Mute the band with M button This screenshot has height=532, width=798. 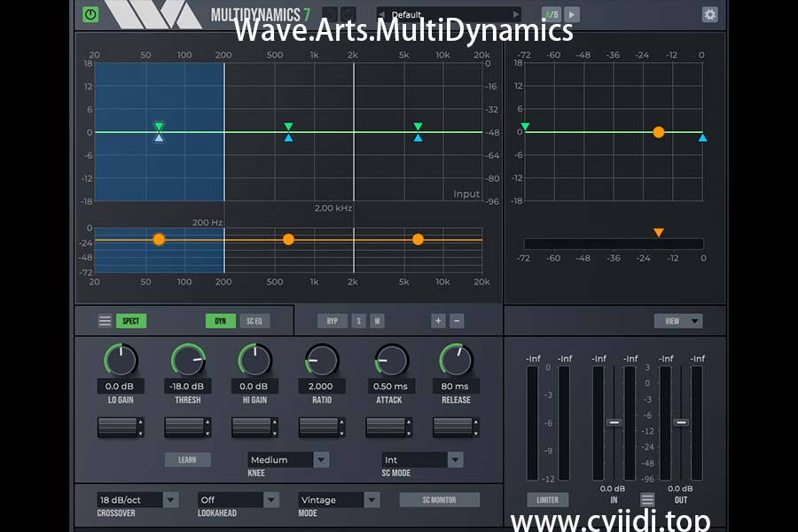[377, 321]
